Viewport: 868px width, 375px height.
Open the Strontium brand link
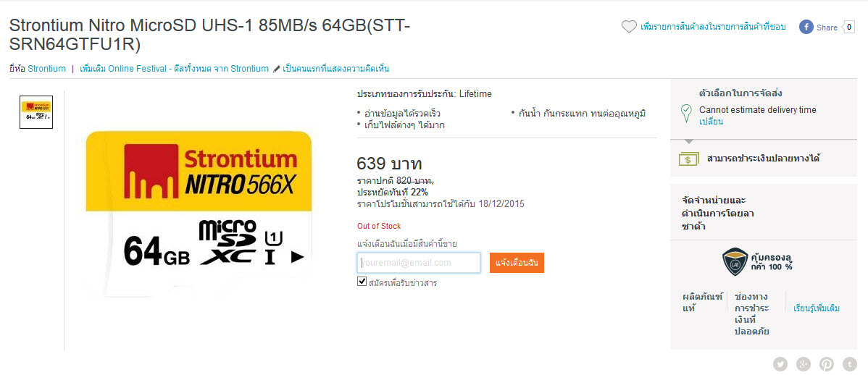point(46,69)
